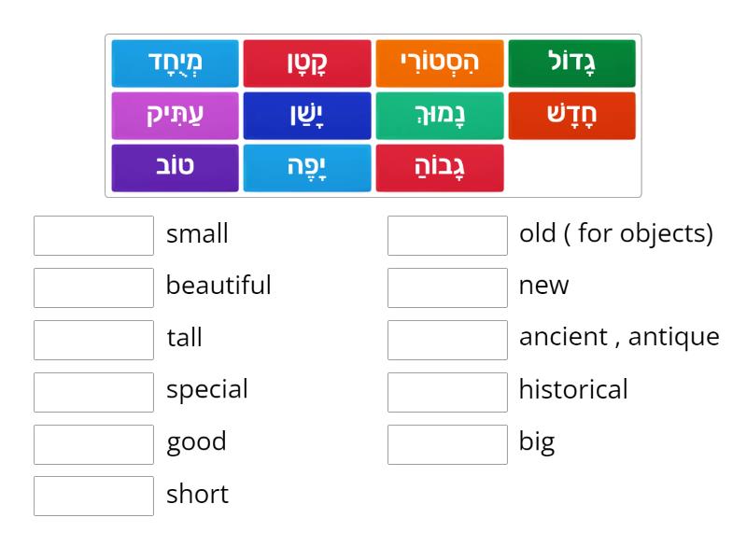Click the answer box beside small
This screenshot has width=747, height=560.
click(93, 235)
